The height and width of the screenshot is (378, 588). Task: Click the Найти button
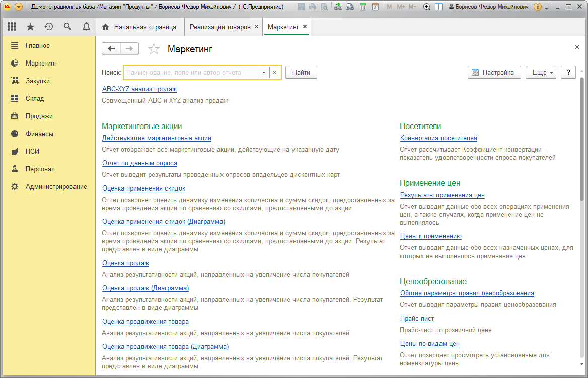point(301,73)
